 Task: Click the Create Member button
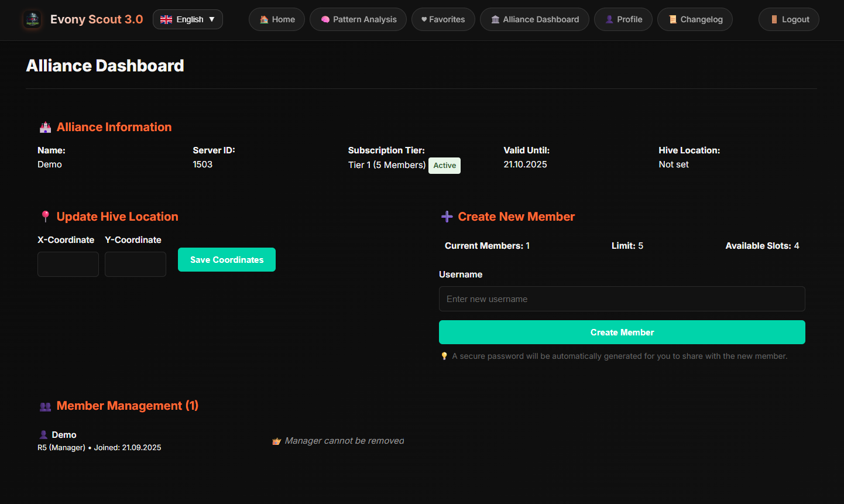pyautogui.click(x=622, y=332)
